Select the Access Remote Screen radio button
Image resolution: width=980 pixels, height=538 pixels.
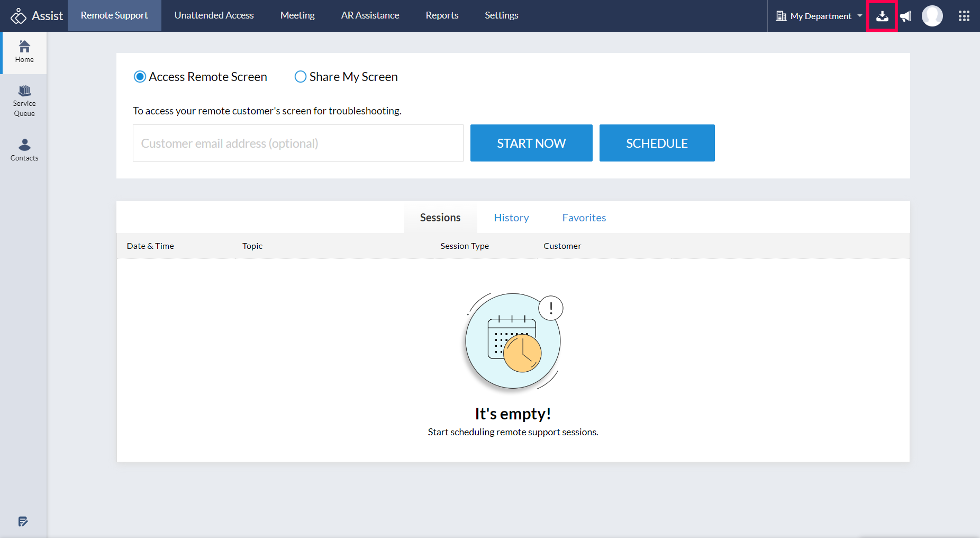pyautogui.click(x=140, y=77)
